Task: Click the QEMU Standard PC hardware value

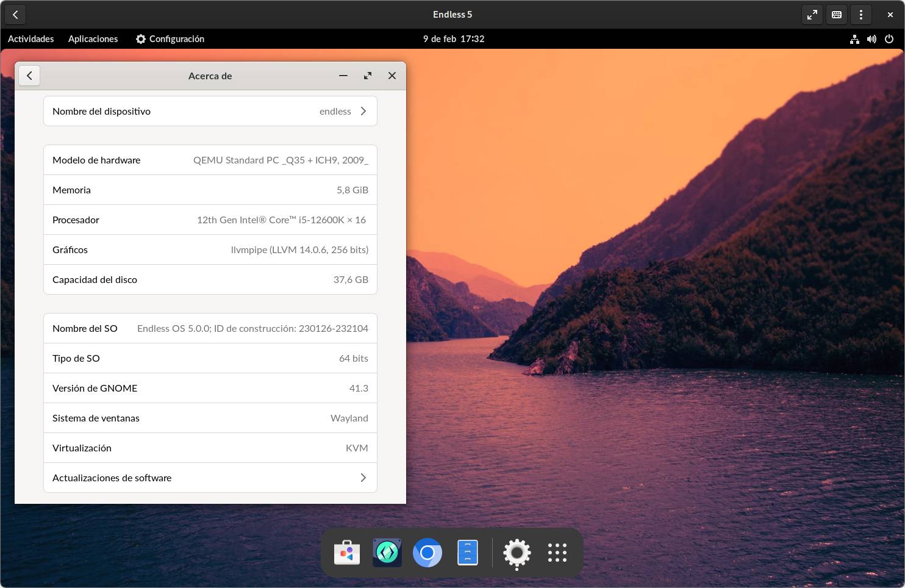Action: [x=281, y=160]
